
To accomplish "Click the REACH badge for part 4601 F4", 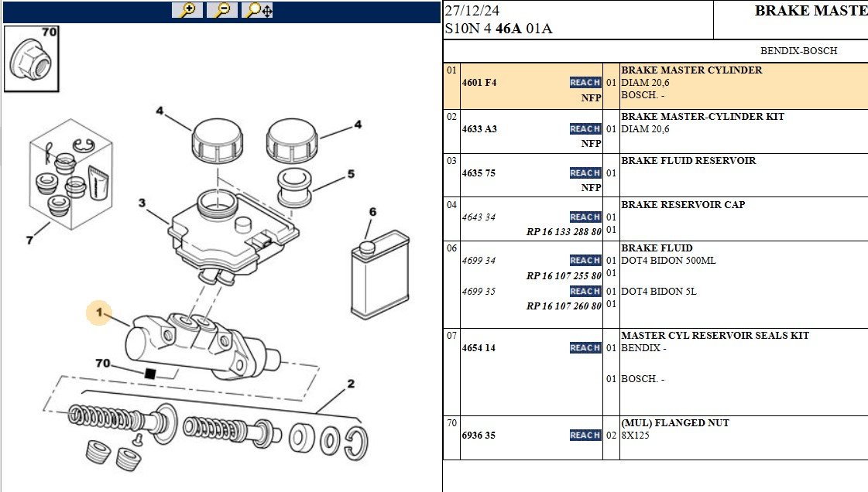I will [x=585, y=82].
